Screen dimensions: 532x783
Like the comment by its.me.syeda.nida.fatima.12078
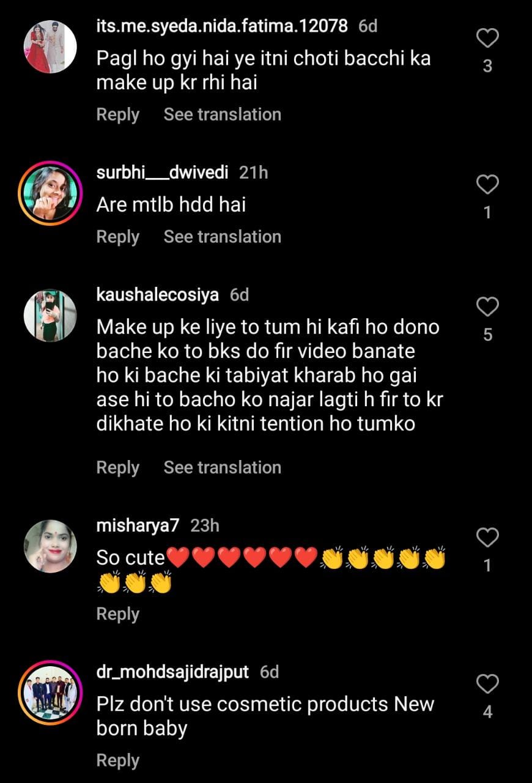(487, 39)
